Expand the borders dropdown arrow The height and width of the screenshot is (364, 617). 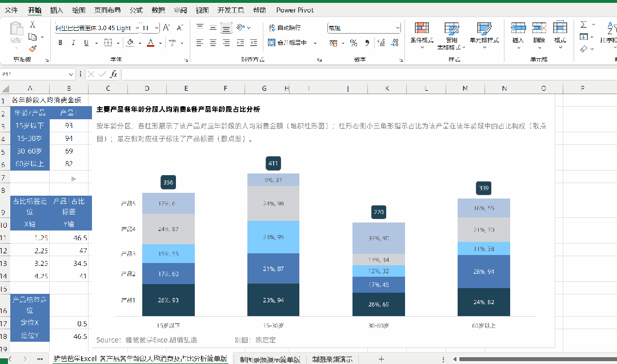(118, 43)
